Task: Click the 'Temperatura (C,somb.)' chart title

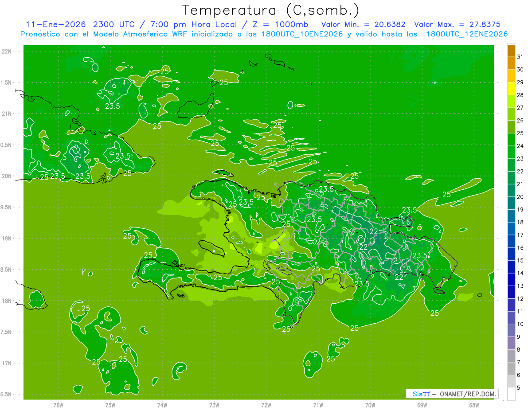Action: 270,10
